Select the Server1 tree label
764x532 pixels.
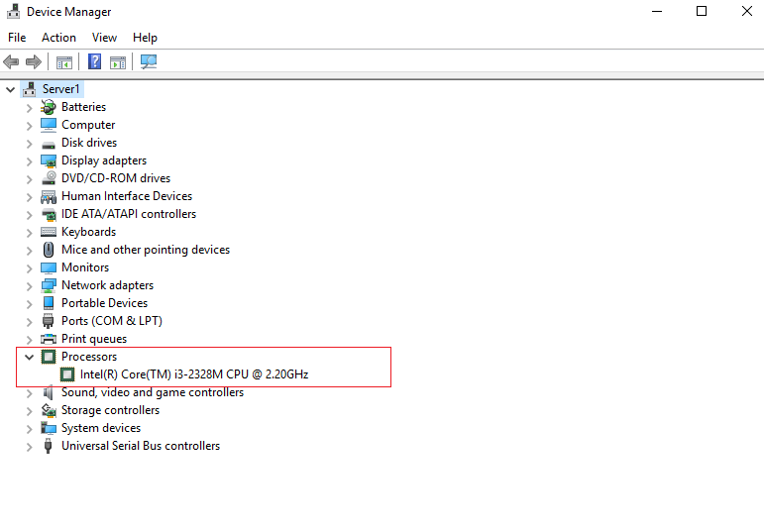[x=60, y=89]
